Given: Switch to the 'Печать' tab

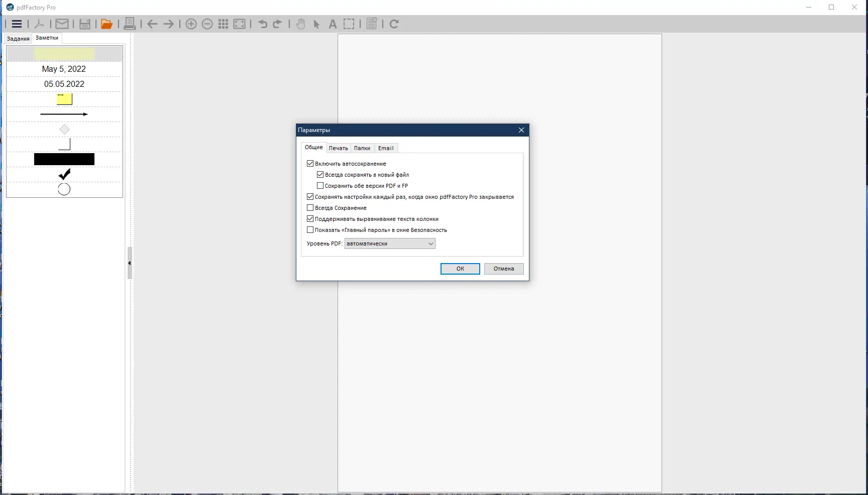Looking at the screenshot, I should 339,148.
